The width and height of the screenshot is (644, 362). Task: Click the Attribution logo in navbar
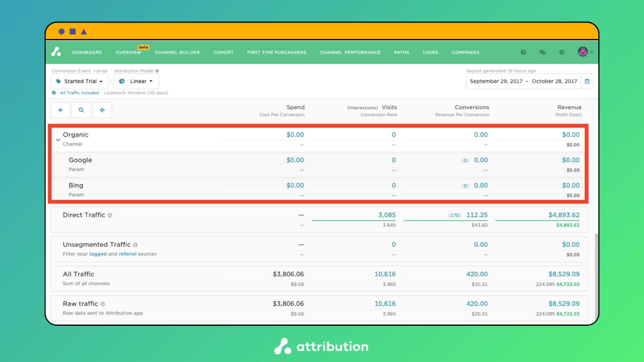click(56, 52)
